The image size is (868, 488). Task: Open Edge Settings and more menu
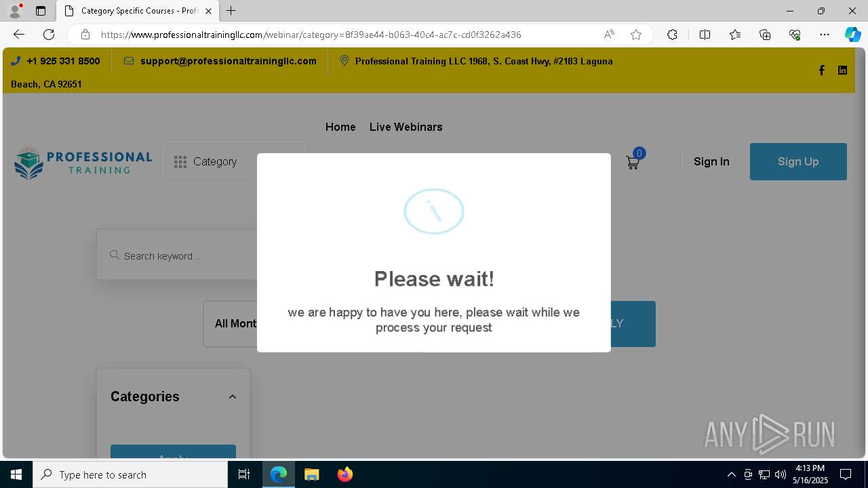point(825,35)
